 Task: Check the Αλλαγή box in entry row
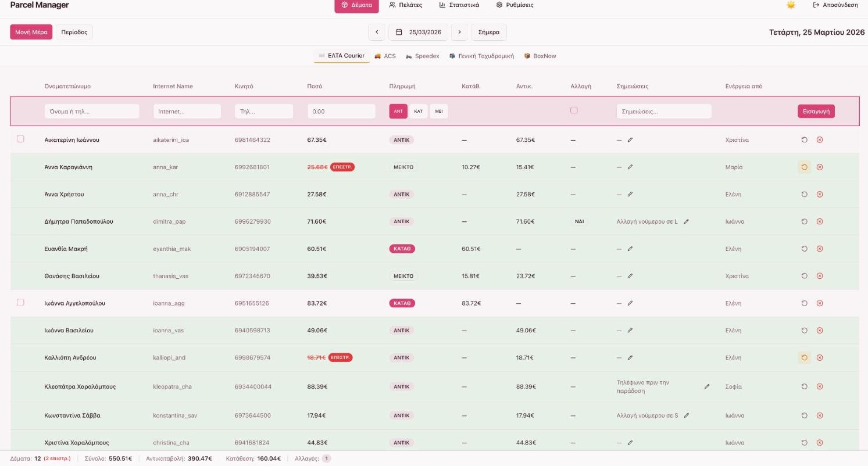click(574, 110)
